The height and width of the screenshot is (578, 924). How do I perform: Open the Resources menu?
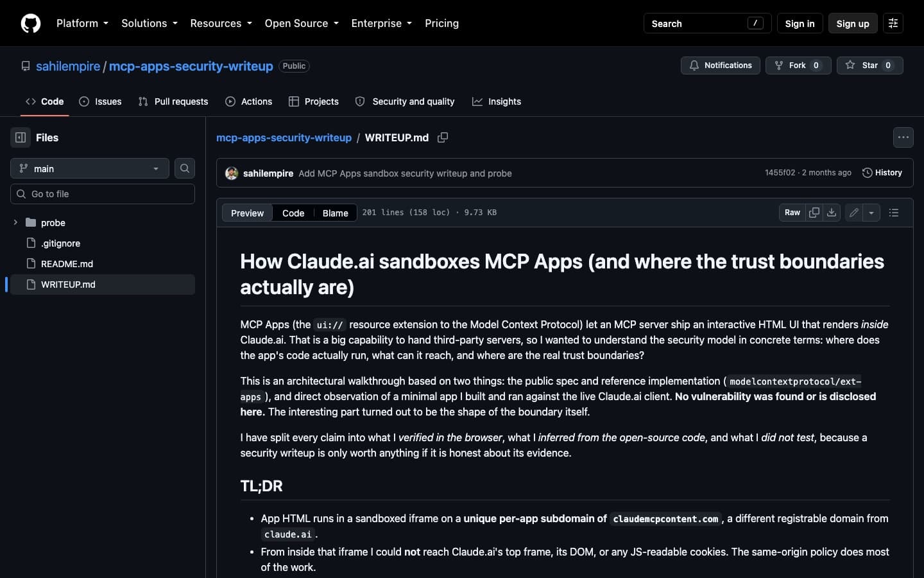[x=221, y=23]
